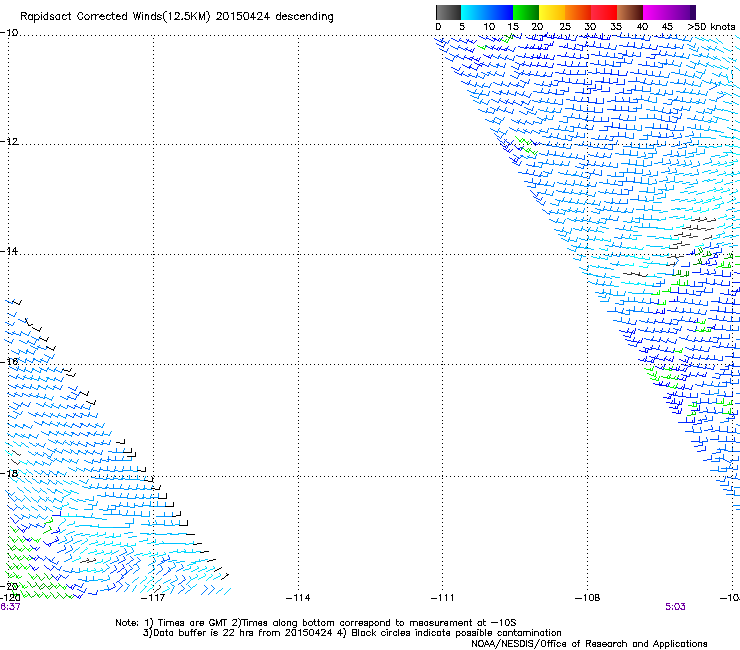This screenshot has height=650, width=740.
Task: Click the -114 longitude axis label
Action: 298,598
